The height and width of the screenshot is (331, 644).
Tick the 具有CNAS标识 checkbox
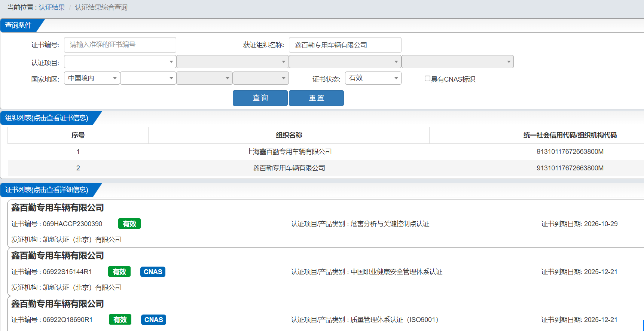click(x=427, y=79)
